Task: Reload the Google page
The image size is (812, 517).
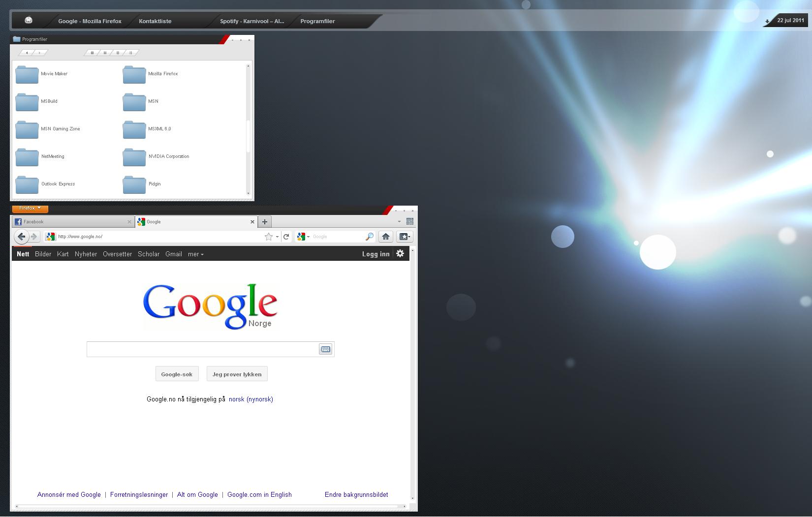Action: pyautogui.click(x=286, y=237)
